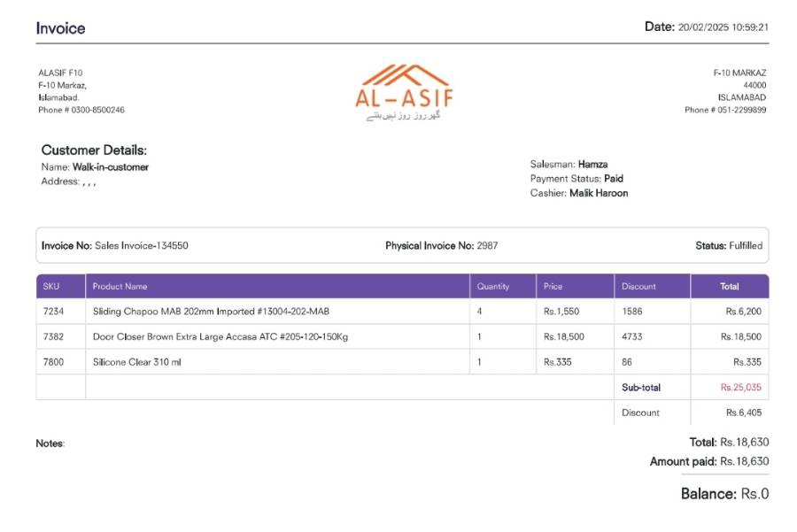Click SKU number 7234

pos(53,312)
